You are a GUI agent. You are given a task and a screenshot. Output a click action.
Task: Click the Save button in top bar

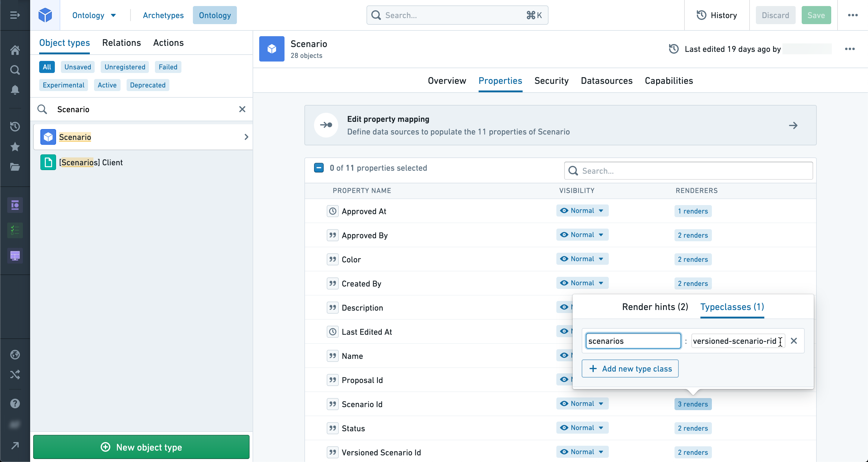816,15
